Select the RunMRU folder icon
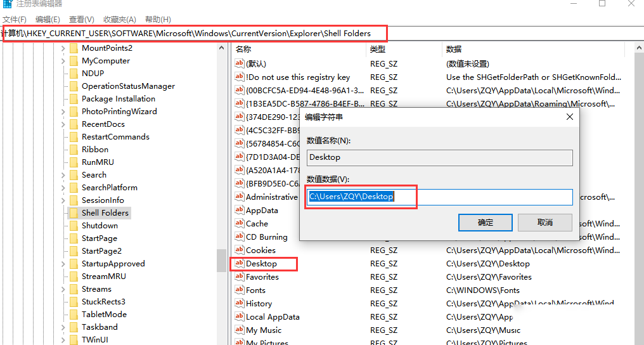Screen dimensions: 644x345 click(x=74, y=162)
